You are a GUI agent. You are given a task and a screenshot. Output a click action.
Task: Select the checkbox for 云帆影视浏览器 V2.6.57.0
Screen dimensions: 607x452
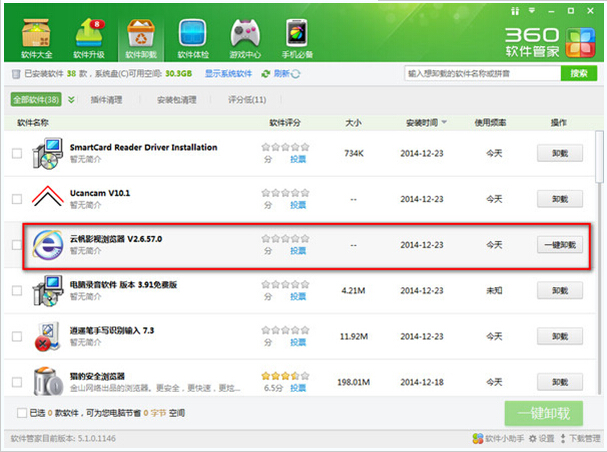click(x=17, y=245)
